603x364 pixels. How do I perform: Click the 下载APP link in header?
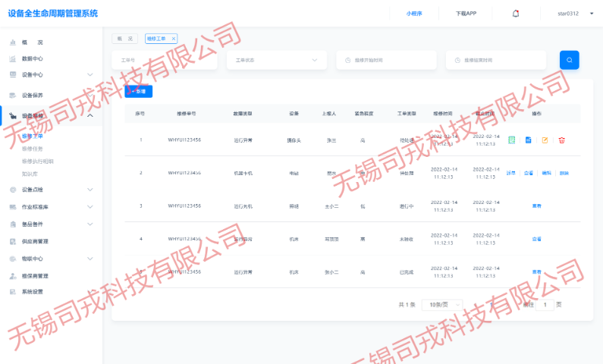pyautogui.click(x=466, y=13)
